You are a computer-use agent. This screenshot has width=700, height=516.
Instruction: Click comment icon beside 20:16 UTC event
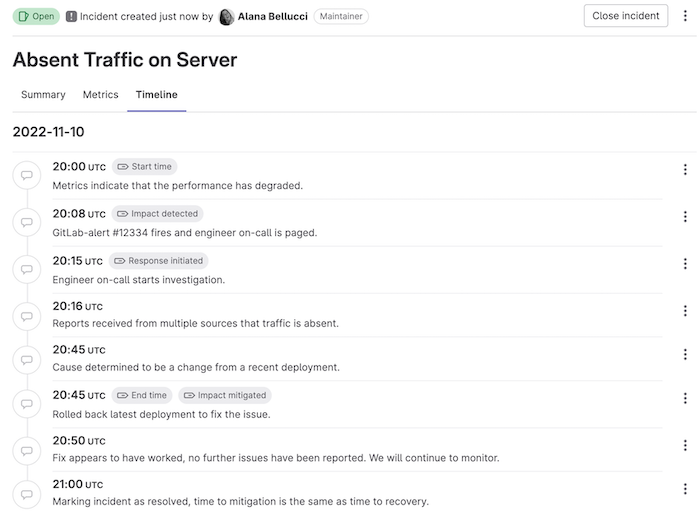point(25,316)
